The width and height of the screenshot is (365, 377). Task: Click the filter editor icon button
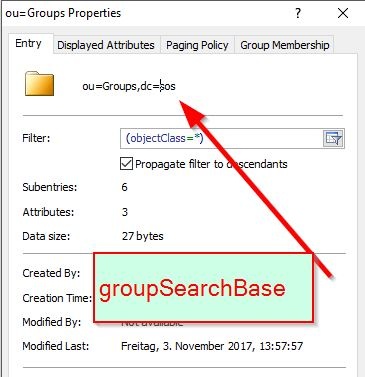[x=334, y=138]
